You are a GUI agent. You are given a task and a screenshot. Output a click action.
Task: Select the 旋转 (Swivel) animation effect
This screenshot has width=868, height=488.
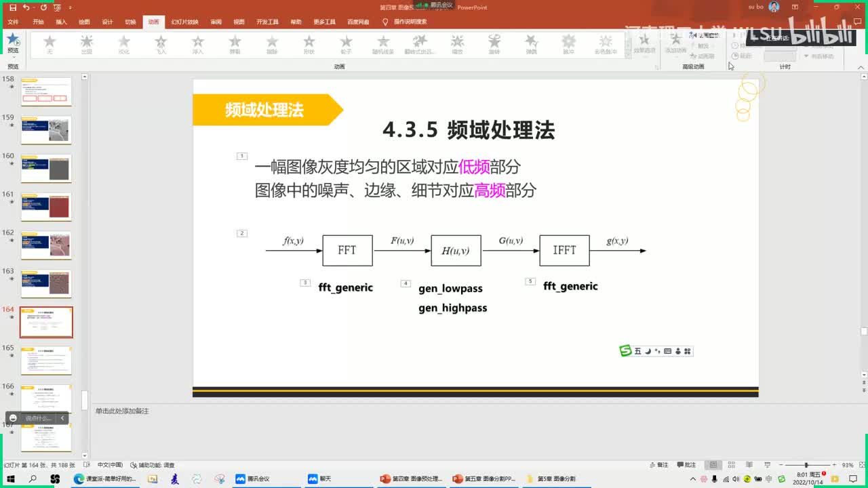494,45
